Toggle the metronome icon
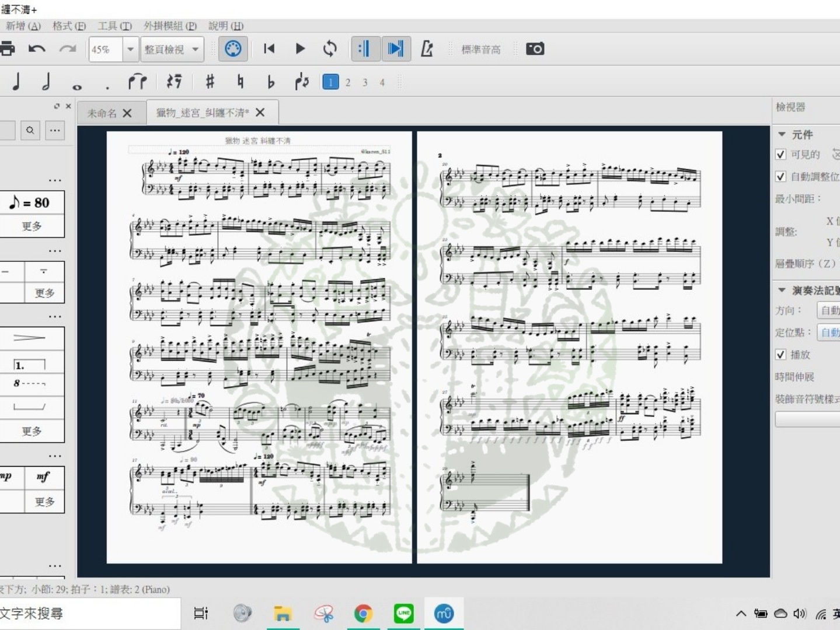 pyautogui.click(x=427, y=49)
